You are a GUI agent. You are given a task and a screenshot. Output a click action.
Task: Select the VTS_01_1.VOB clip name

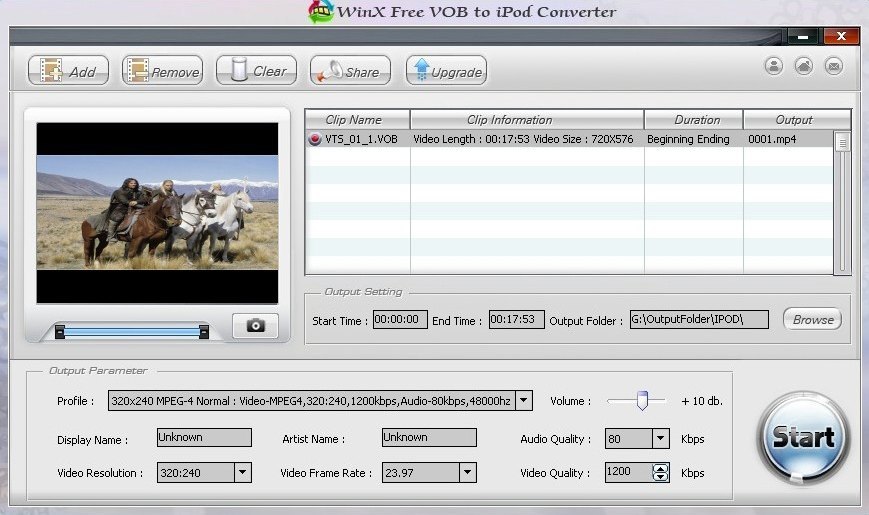pos(361,139)
